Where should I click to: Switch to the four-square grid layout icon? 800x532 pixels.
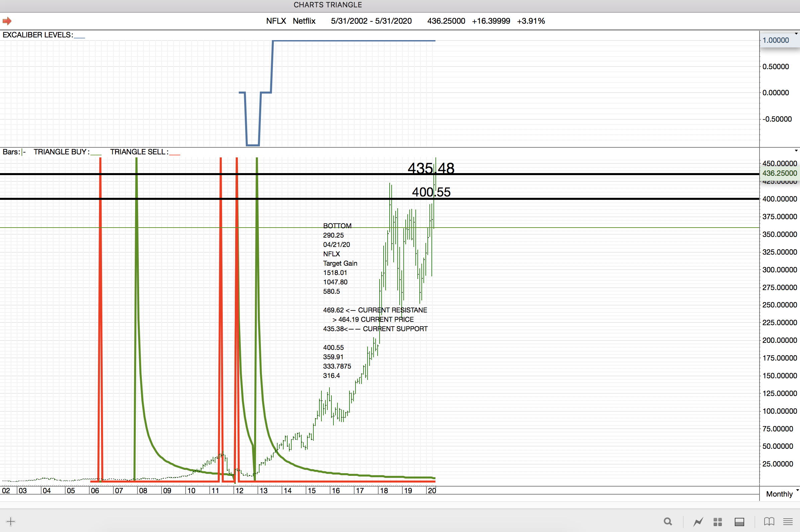coord(717,522)
